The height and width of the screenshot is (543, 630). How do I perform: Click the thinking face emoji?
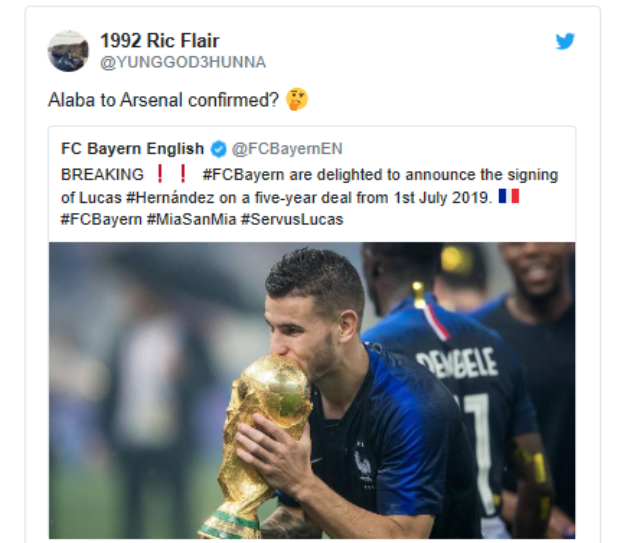pos(295,100)
